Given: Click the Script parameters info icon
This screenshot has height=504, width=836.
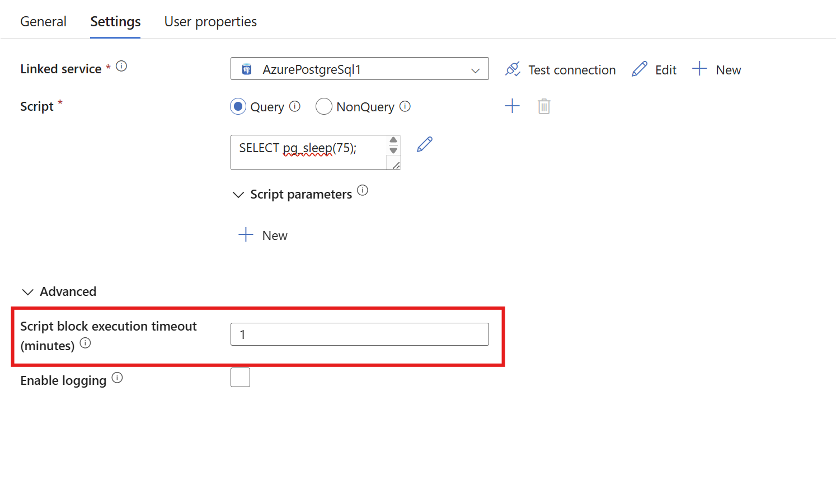Looking at the screenshot, I should coord(363,191).
